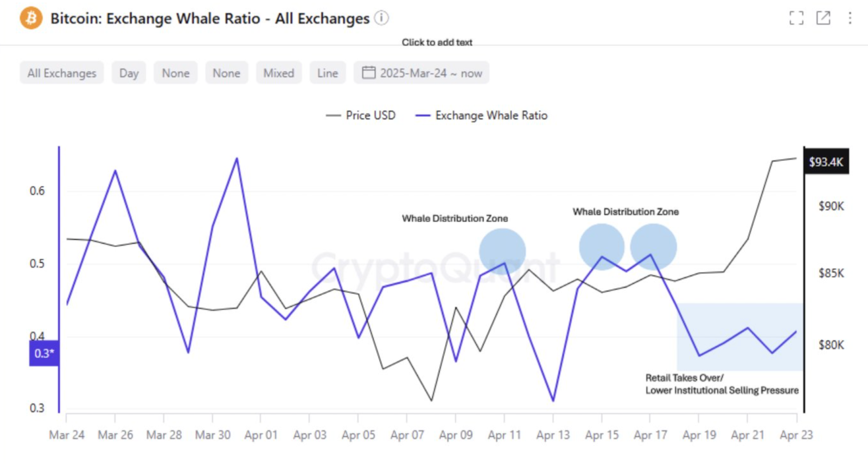
Task: Click the $93.4K current price label
Action: [x=826, y=161]
